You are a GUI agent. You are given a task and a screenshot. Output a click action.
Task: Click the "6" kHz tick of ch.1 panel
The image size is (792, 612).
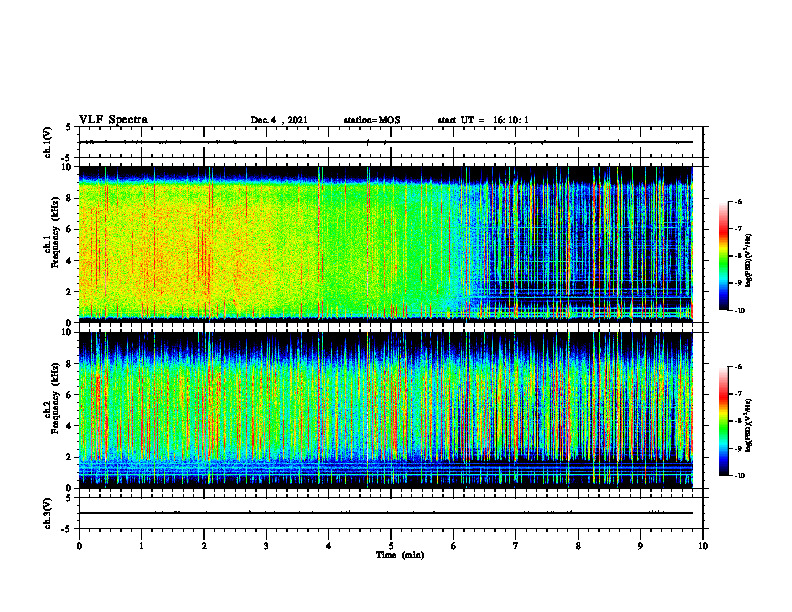point(71,229)
